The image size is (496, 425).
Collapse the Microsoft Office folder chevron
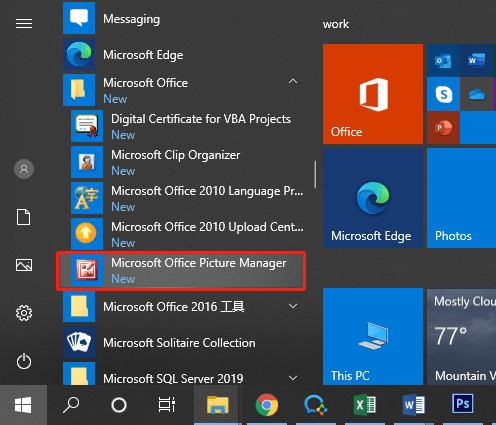point(293,81)
